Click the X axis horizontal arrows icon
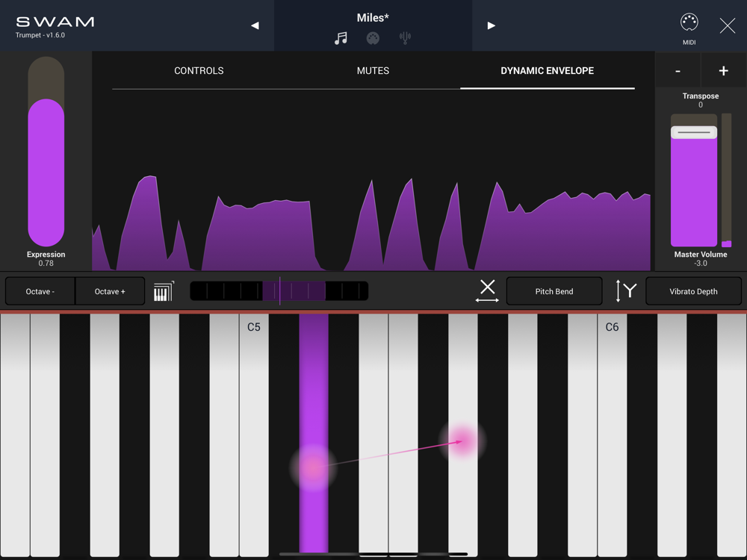 point(487,290)
